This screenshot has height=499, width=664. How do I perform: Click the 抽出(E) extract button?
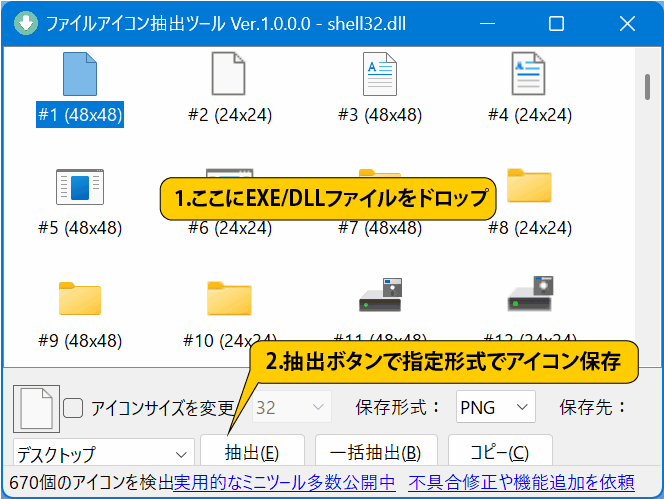(x=252, y=451)
